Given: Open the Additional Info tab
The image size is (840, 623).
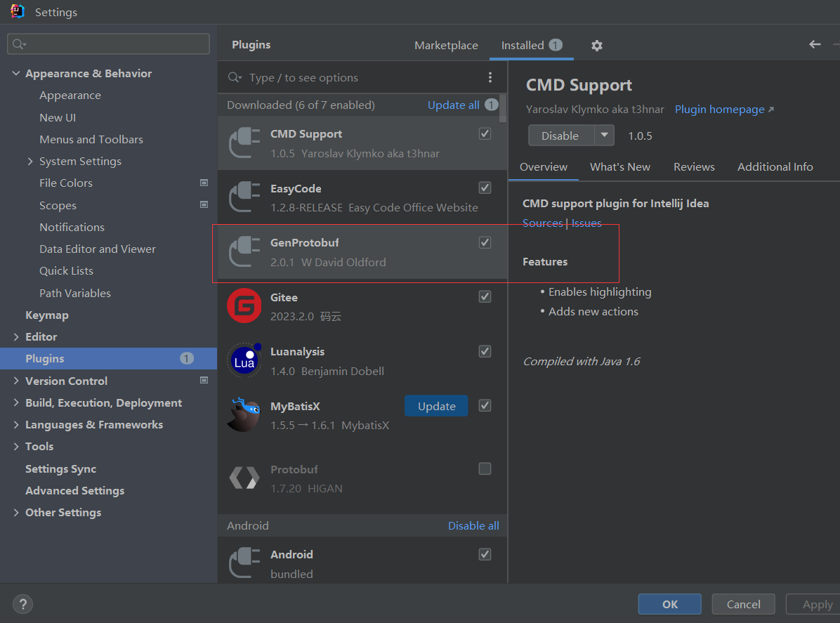Looking at the screenshot, I should click(x=775, y=167).
